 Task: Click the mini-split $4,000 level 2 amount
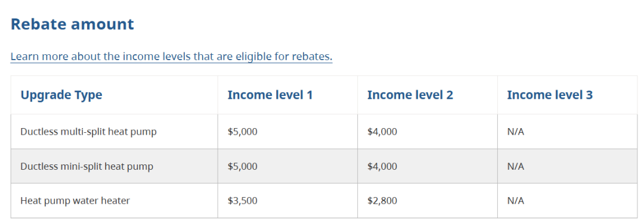point(382,167)
